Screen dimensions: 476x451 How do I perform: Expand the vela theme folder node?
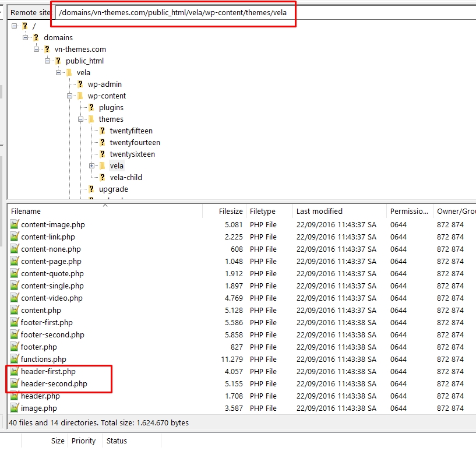tap(92, 166)
